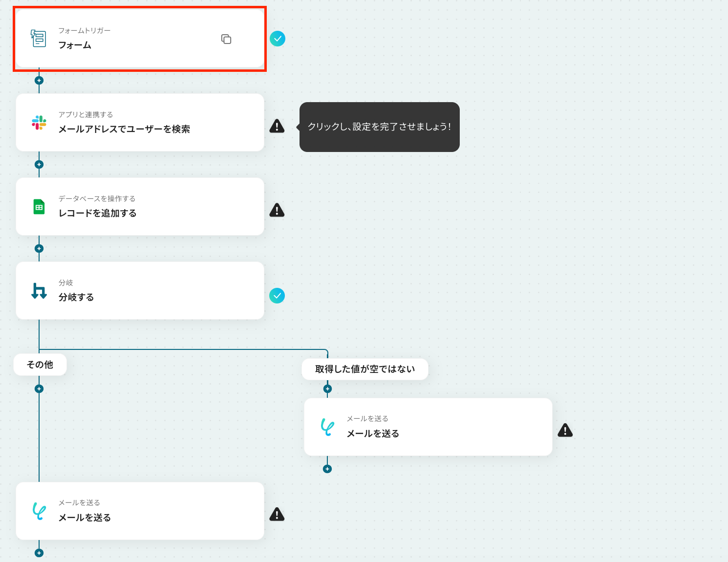Insert a step under 取得した値が空ではない label

pyautogui.click(x=327, y=389)
